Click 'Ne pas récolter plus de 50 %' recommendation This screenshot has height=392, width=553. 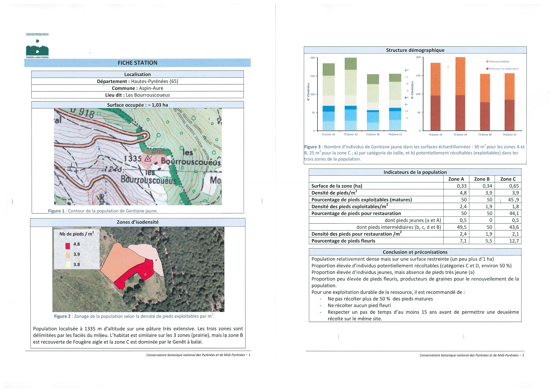[380, 299]
